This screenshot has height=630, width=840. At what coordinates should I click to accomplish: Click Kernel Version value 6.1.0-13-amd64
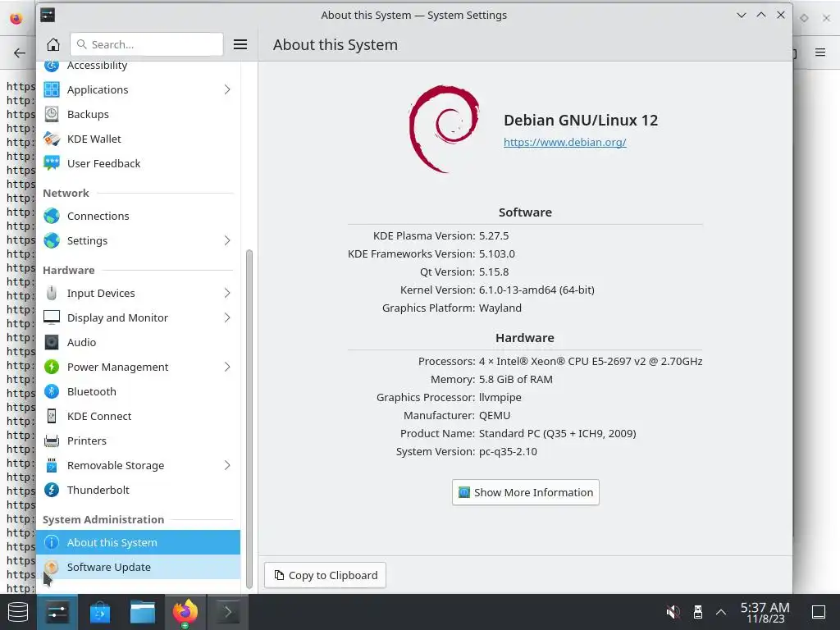[x=536, y=290]
